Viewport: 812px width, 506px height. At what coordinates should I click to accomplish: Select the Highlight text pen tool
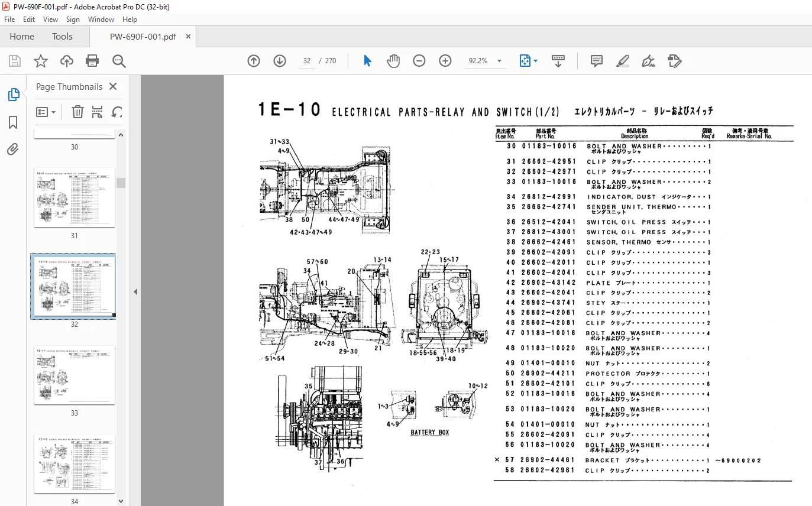[x=622, y=61]
